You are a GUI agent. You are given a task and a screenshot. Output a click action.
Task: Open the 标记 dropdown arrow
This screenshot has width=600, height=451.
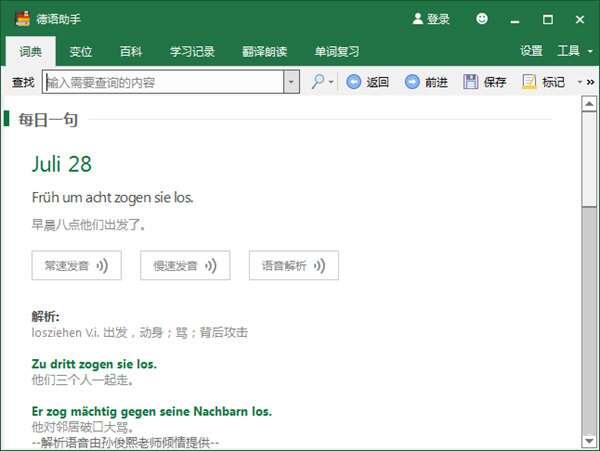point(578,82)
